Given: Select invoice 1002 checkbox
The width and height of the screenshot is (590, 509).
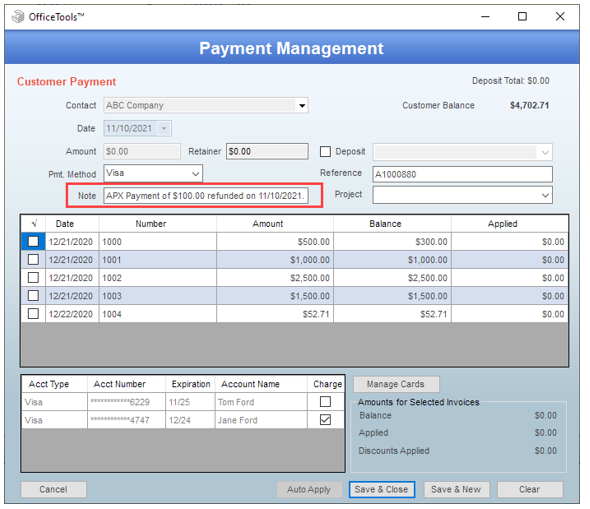Looking at the screenshot, I should (x=33, y=278).
